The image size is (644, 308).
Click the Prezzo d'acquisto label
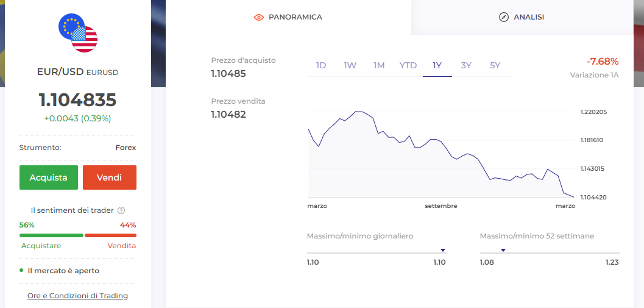point(243,60)
